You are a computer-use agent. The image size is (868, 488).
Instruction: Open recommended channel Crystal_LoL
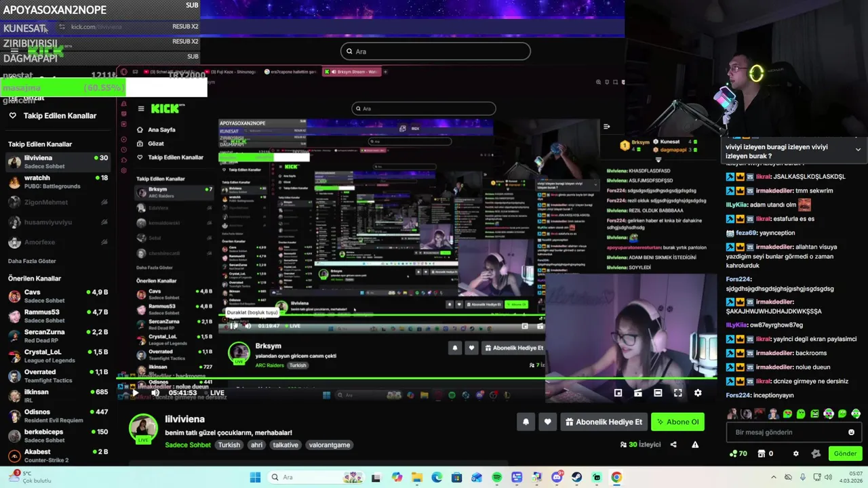pos(58,356)
